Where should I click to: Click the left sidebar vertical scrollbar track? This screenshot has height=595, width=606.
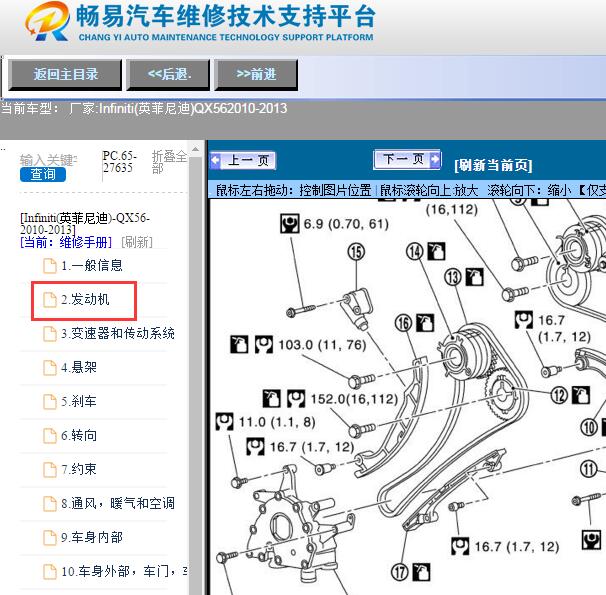[x=196, y=375]
